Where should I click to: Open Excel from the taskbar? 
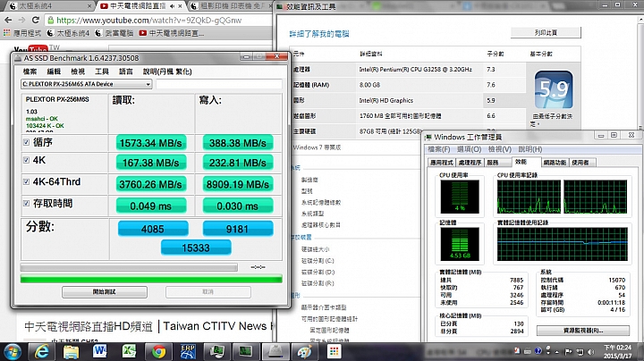129,351
